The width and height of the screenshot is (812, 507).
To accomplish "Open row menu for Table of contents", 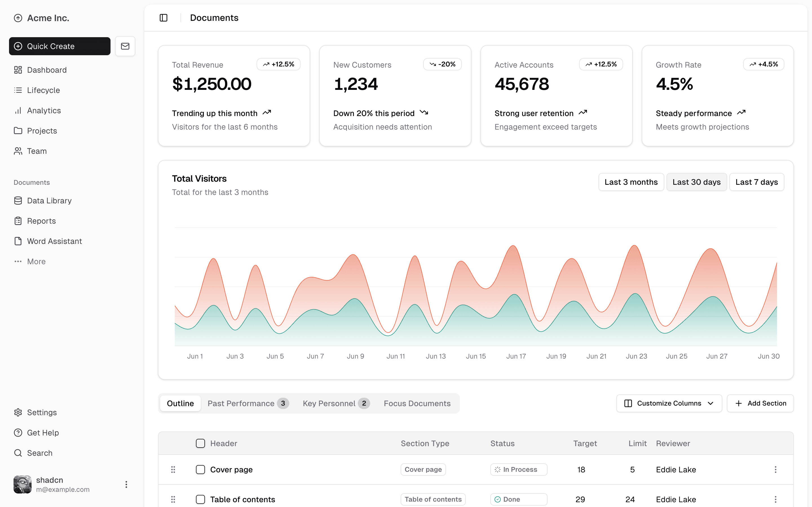I will [x=775, y=499].
